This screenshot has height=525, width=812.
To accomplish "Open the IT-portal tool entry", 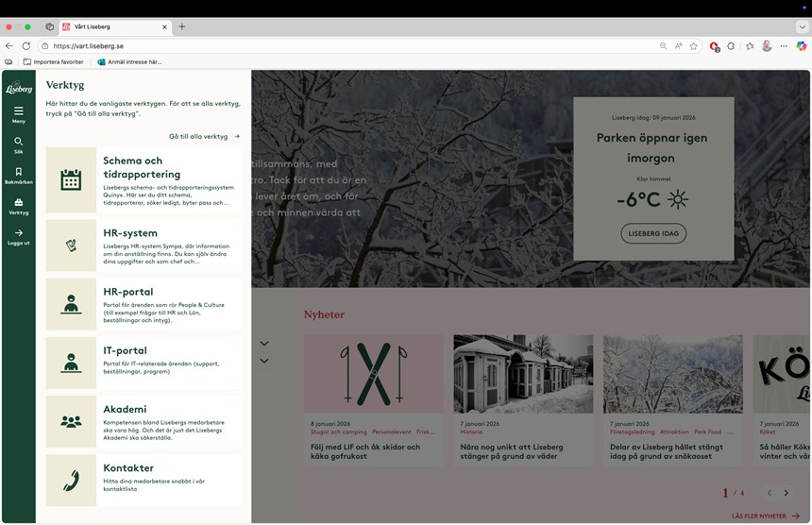I will point(125,350).
